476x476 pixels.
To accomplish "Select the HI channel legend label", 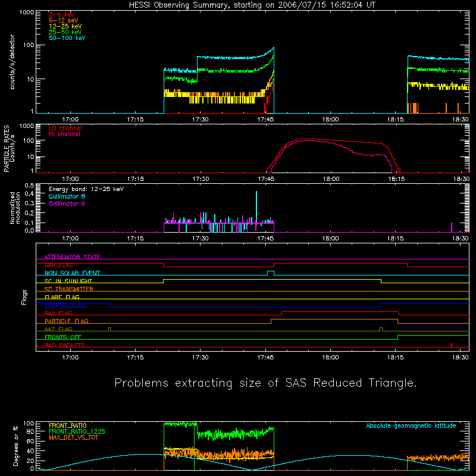I will point(64,134).
